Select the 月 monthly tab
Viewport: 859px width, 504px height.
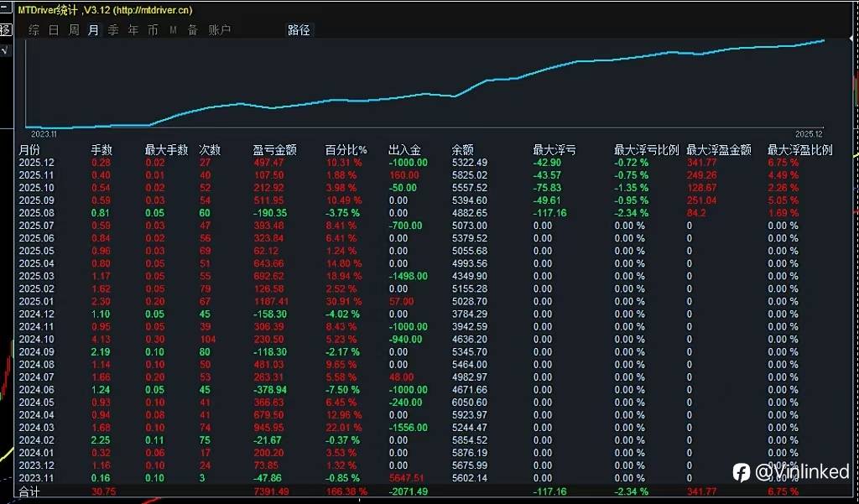(93, 30)
